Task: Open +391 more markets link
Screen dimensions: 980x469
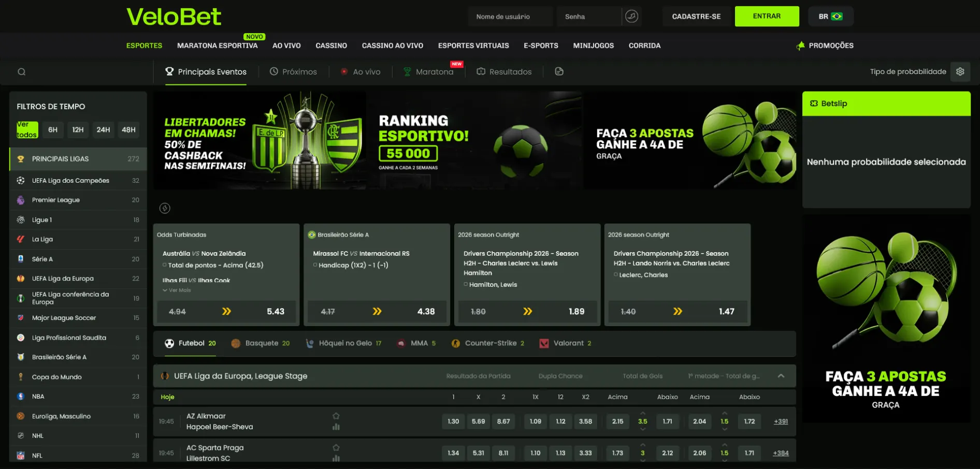Action: coord(781,421)
